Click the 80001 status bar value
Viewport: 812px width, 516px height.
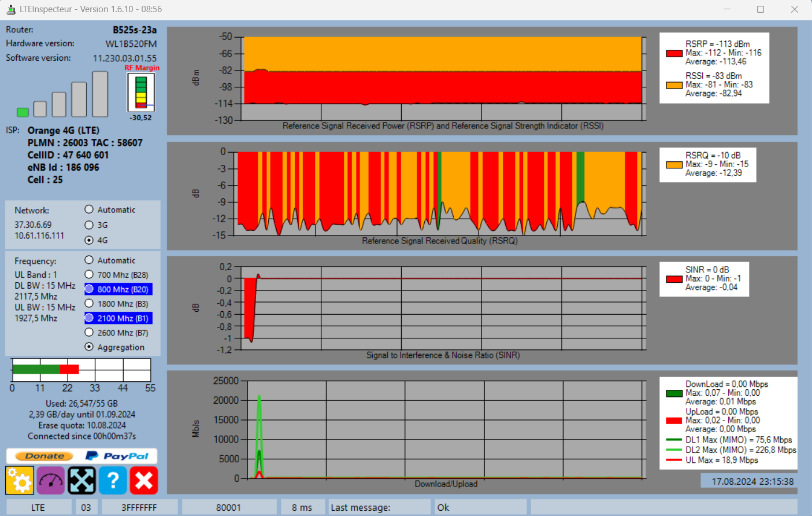pos(228,507)
